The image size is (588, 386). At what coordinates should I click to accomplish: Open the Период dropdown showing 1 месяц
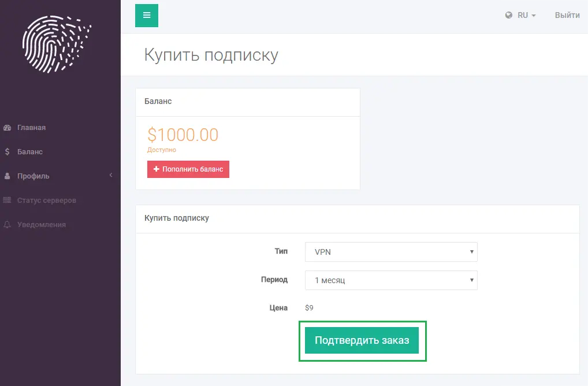[x=391, y=280]
